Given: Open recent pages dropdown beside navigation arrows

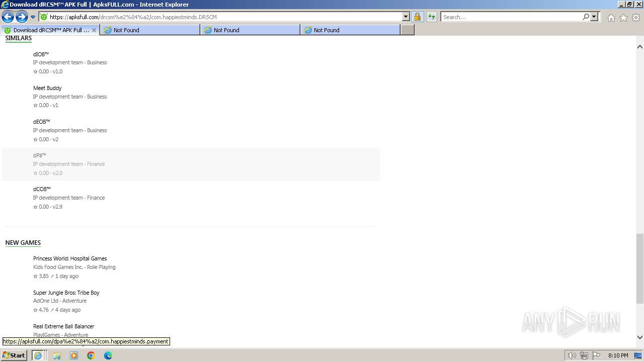Looking at the screenshot, I should 33,17.
